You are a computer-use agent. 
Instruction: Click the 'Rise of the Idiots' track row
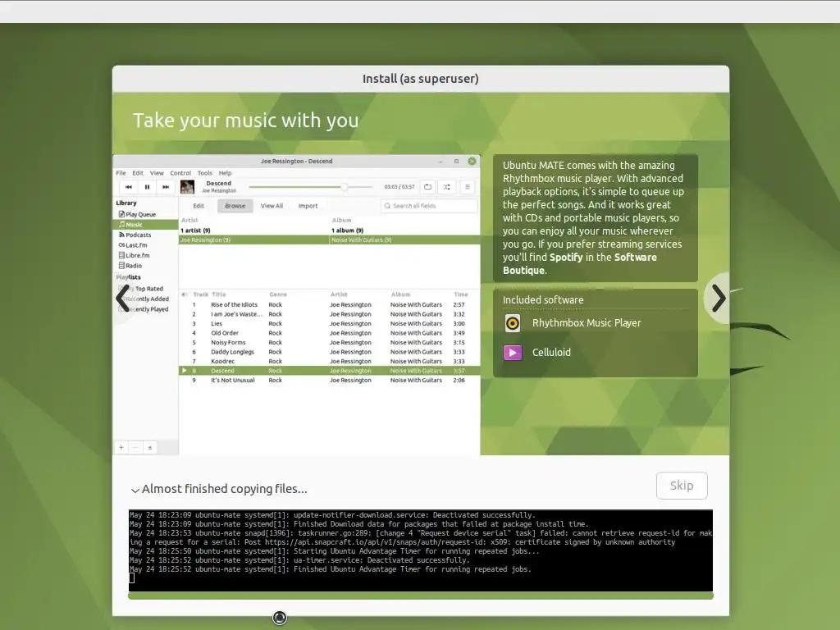(330, 305)
